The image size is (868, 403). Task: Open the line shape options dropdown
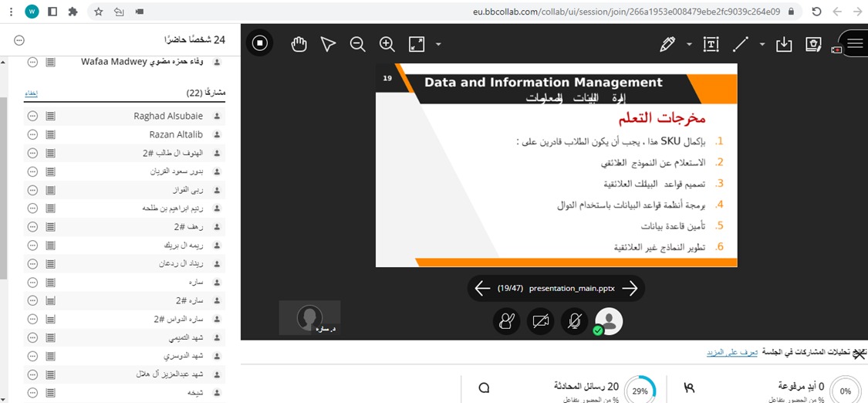[x=762, y=44]
